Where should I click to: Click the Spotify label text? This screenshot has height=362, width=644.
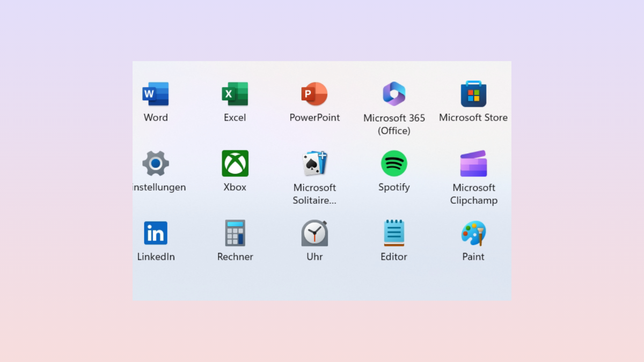click(x=394, y=187)
